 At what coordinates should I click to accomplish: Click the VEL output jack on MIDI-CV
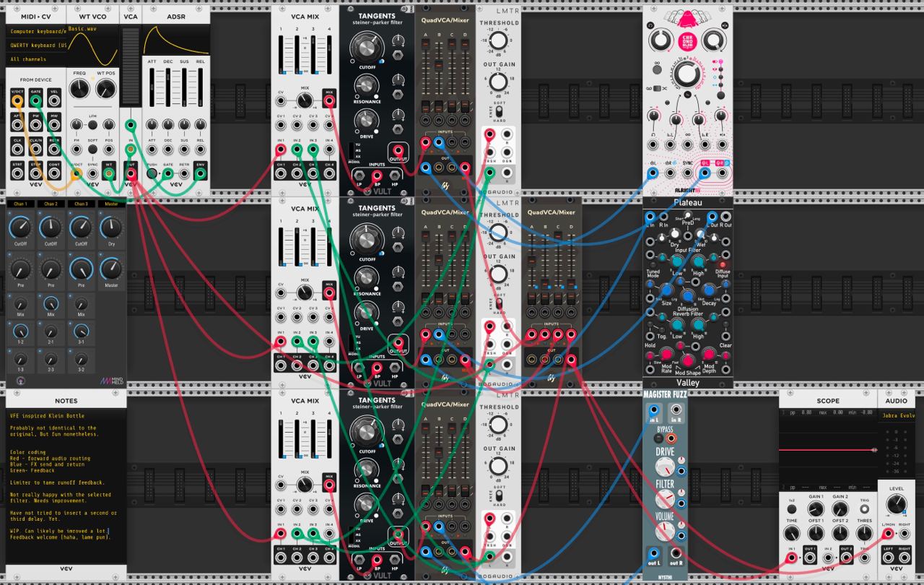click(54, 100)
